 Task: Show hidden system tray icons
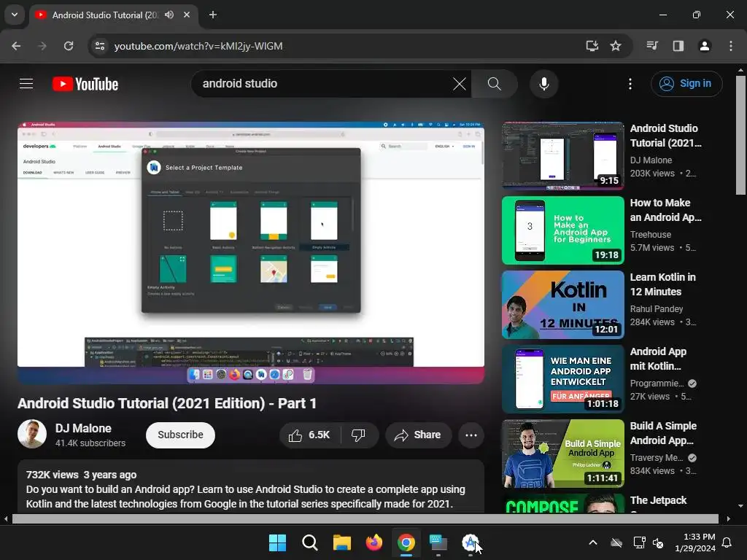pyautogui.click(x=592, y=542)
